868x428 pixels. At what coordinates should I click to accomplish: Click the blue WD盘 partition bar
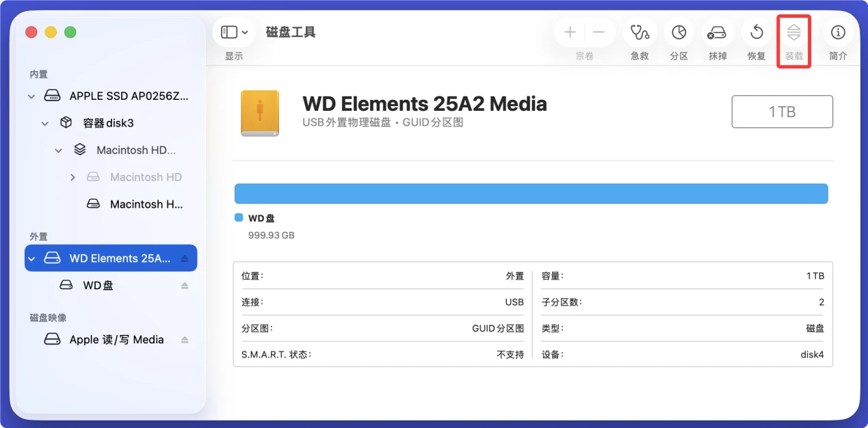click(531, 193)
